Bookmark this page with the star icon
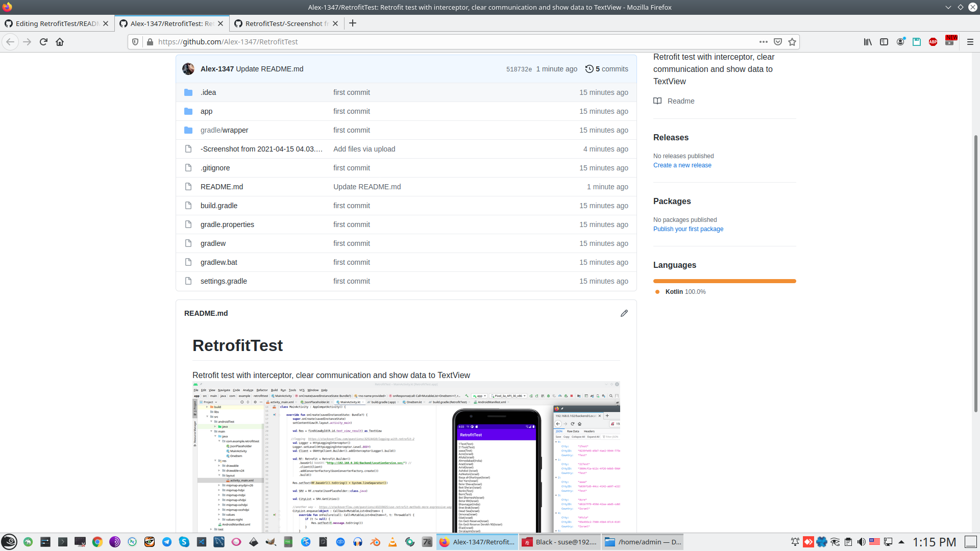 pos(792,42)
